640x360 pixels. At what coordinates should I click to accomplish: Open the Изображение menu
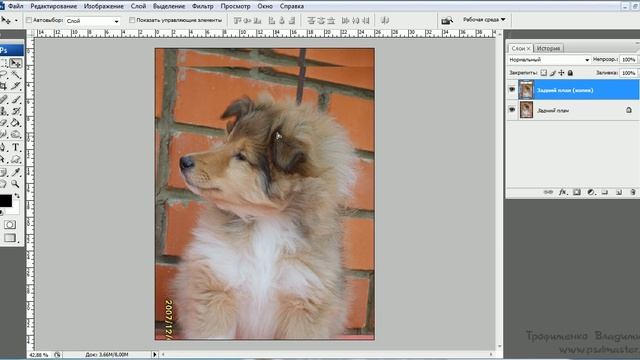pyautogui.click(x=104, y=6)
